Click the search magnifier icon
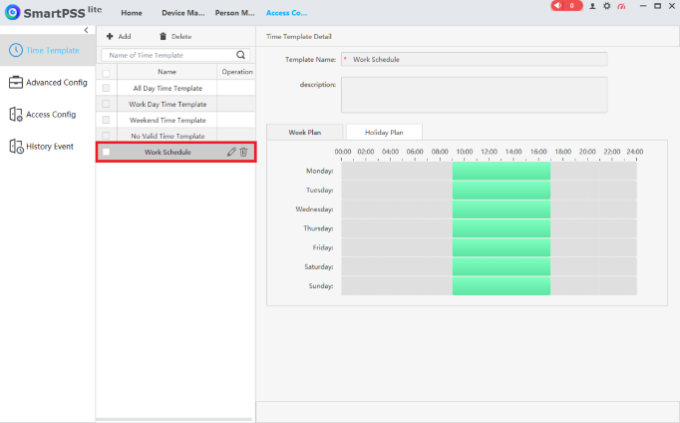Screen dimensions: 680x423 coord(241,55)
